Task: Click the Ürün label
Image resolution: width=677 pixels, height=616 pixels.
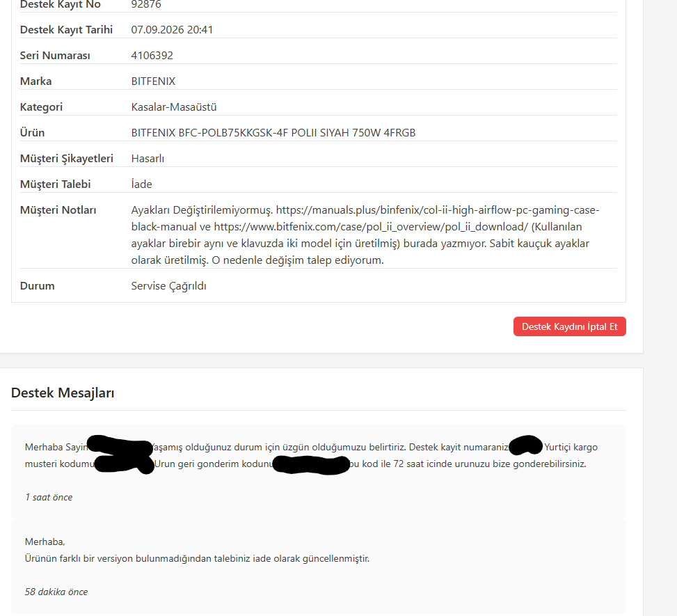Action: click(33, 133)
